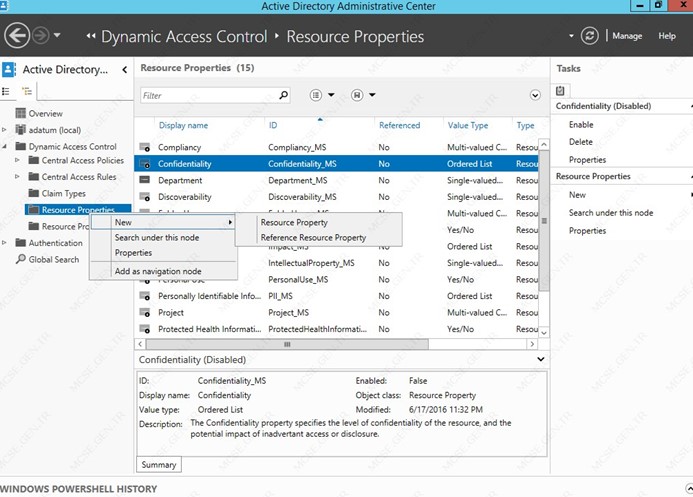Choose Properties in context menu

click(x=133, y=253)
